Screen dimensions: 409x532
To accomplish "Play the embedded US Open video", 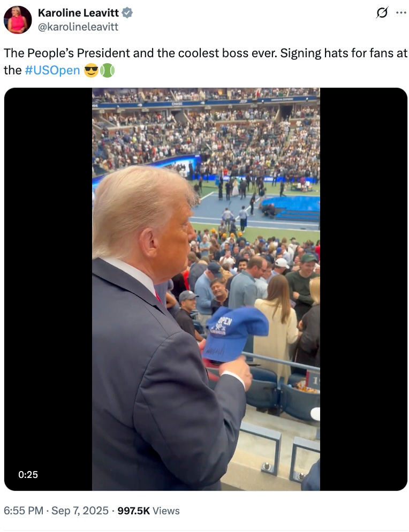I will [x=206, y=289].
